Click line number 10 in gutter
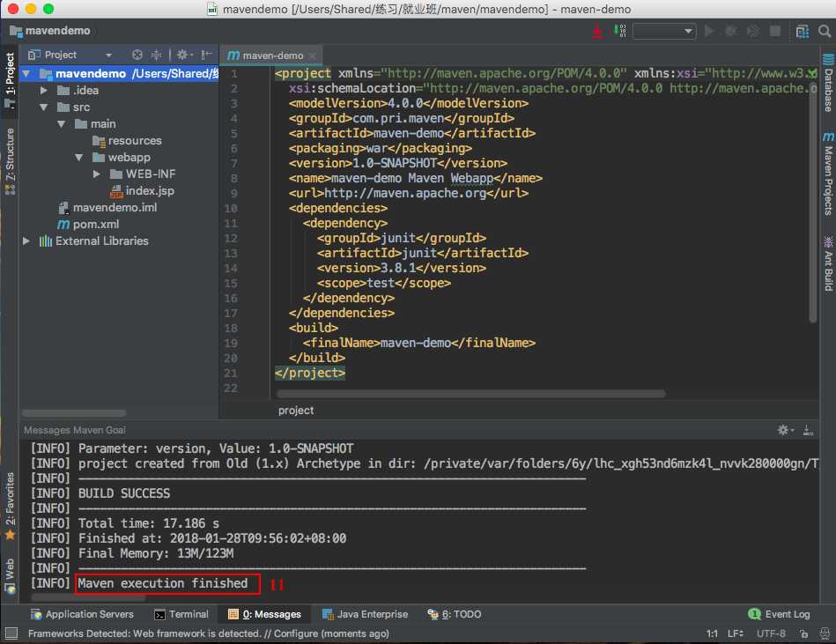 coord(230,209)
